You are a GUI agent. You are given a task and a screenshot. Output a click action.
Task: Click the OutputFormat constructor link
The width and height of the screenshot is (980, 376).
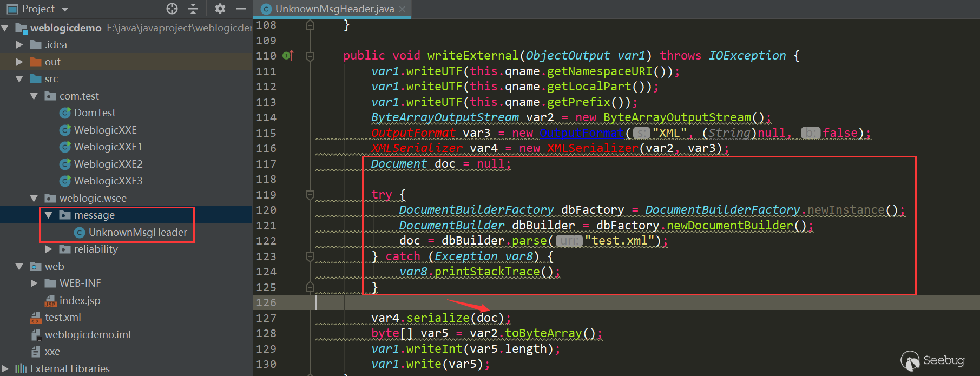[x=582, y=133]
